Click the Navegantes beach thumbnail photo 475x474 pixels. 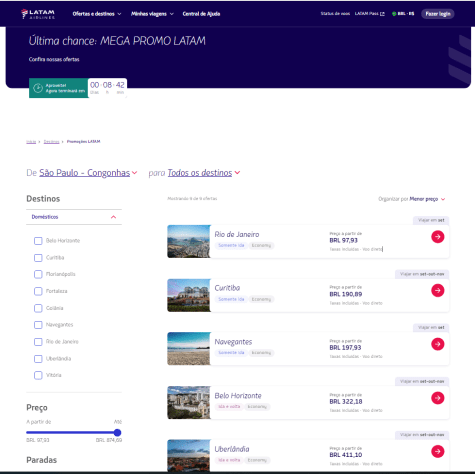tap(189, 349)
